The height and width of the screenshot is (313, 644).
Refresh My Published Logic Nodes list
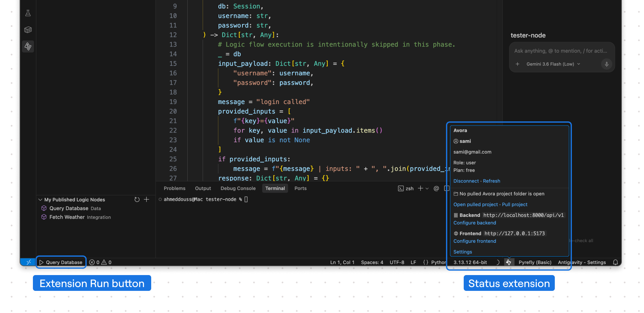point(137,199)
